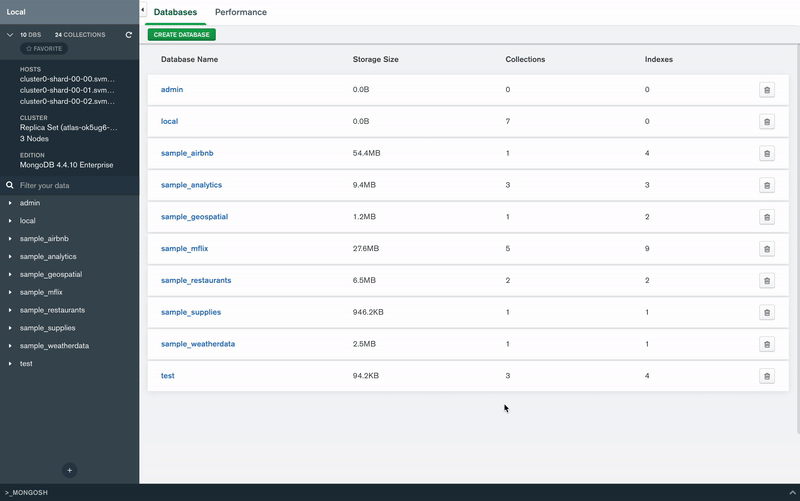800x501 pixels.
Task: Click host cluster0-shard-00-02 entry
Action: point(67,102)
